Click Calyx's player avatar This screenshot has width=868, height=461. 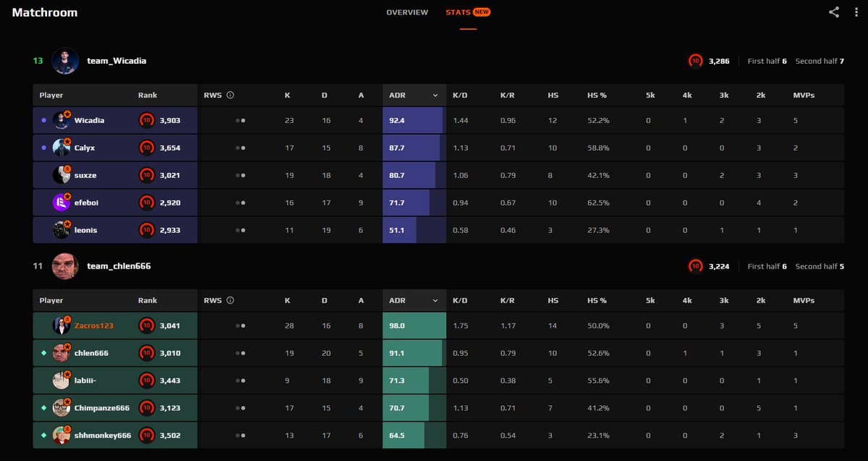pyautogui.click(x=61, y=148)
